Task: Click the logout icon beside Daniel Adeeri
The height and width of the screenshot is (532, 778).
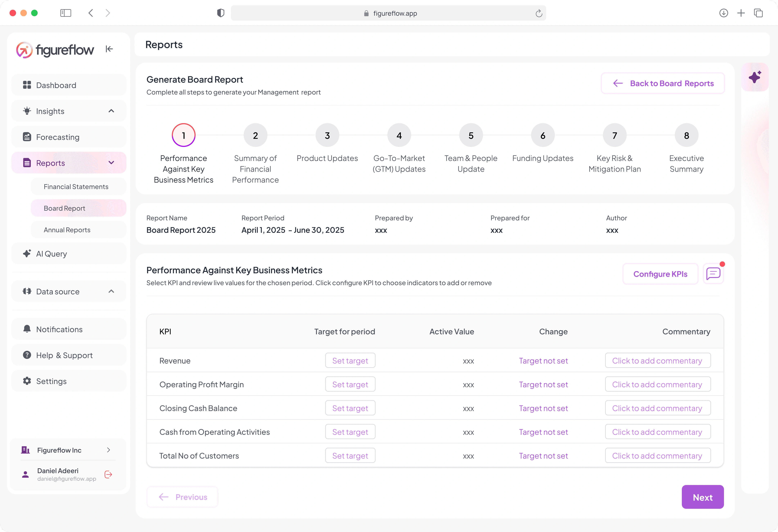Action: (x=108, y=474)
